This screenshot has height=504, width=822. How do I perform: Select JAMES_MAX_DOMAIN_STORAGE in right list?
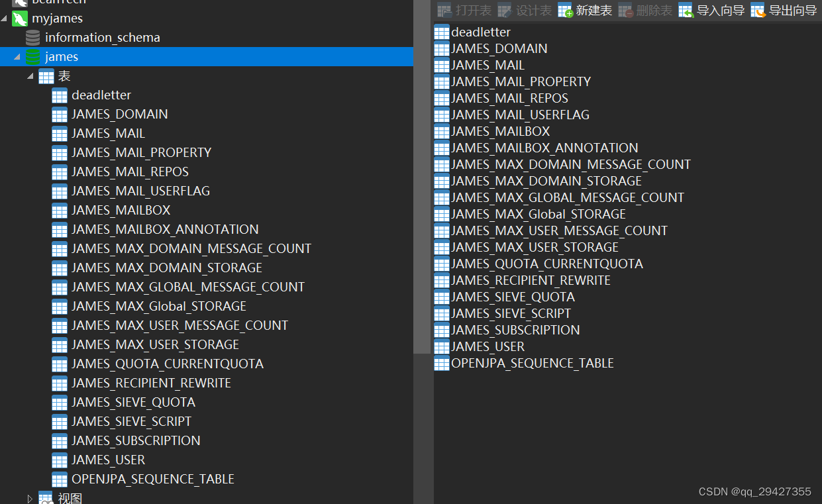tap(546, 181)
